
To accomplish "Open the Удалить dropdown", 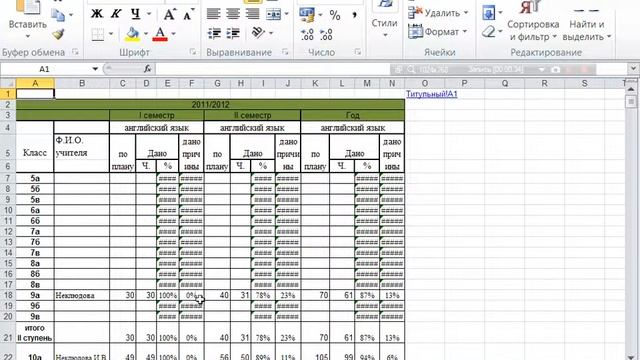I will pos(439,13).
